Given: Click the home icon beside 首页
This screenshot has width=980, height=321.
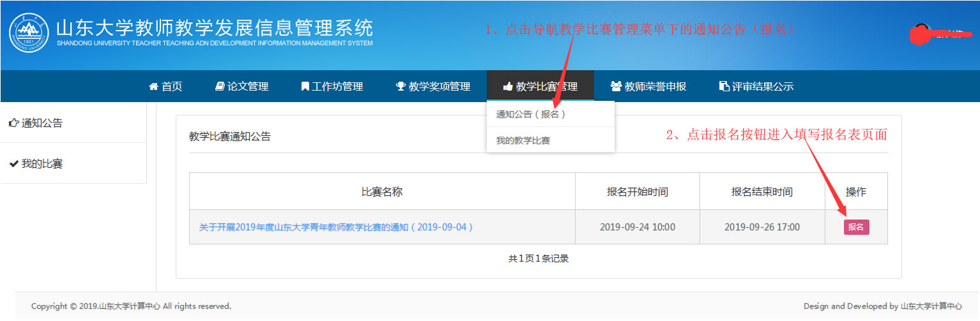Looking at the screenshot, I should click(x=153, y=86).
